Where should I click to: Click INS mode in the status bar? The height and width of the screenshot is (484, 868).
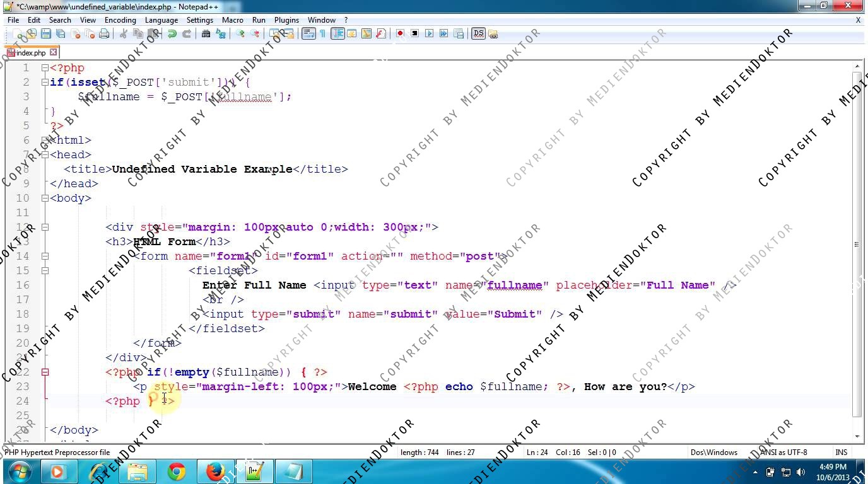tap(841, 452)
